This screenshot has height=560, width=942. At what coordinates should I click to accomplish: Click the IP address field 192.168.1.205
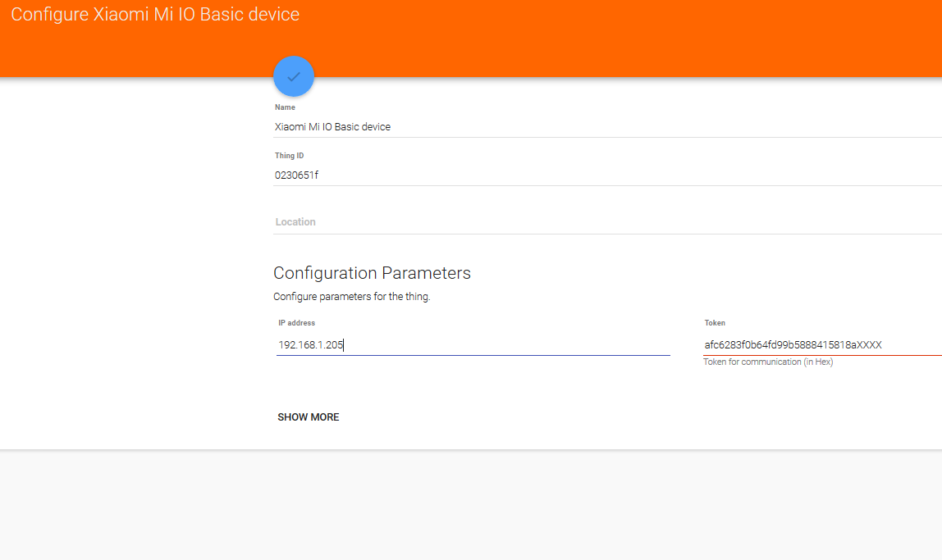pyautogui.click(x=473, y=344)
